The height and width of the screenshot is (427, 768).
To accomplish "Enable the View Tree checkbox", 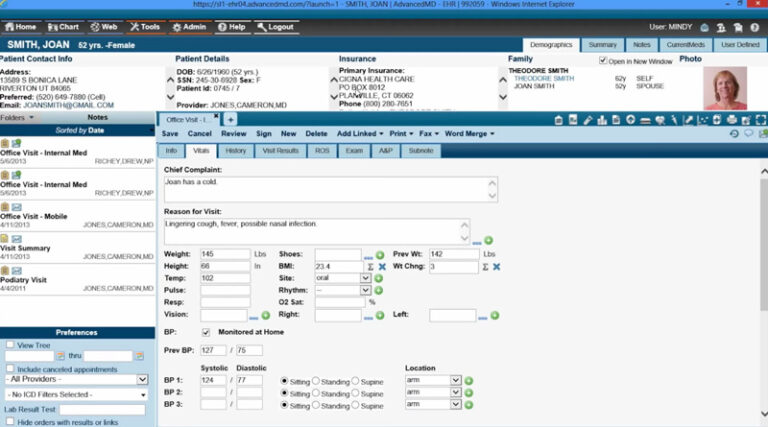I will point(10,345).
